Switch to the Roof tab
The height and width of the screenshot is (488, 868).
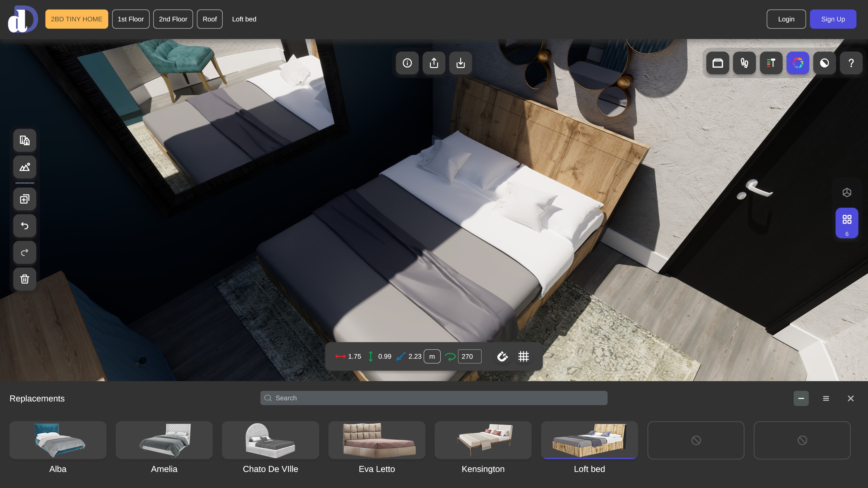(x=209, y=19)
